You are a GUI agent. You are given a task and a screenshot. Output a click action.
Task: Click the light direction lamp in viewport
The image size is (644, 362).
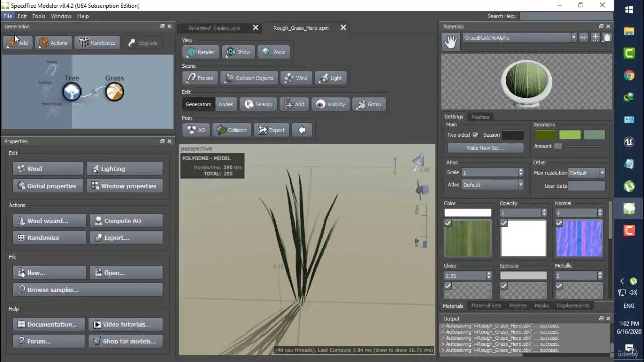[419, 161]
